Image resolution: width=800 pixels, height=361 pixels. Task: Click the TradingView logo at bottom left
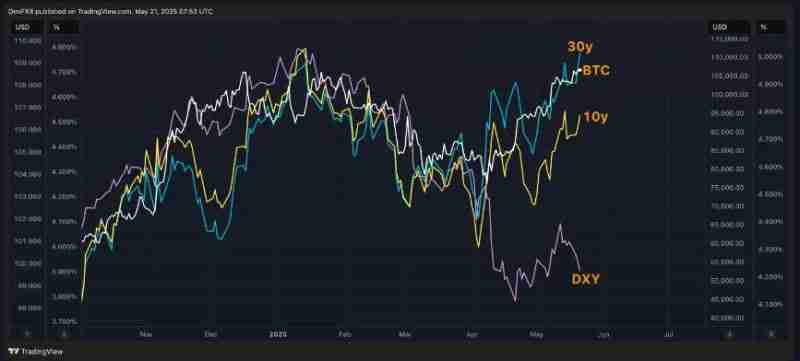coord(36,351)
